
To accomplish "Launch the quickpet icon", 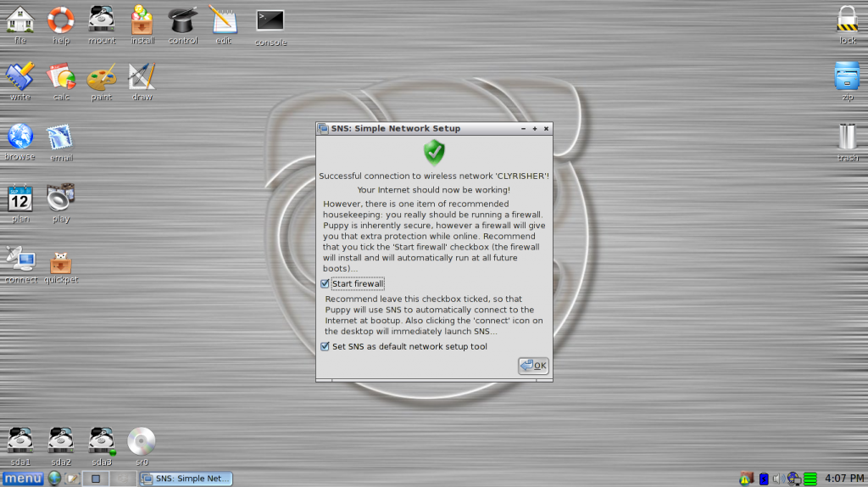I will pyautogui.click(x=61, y=261).
